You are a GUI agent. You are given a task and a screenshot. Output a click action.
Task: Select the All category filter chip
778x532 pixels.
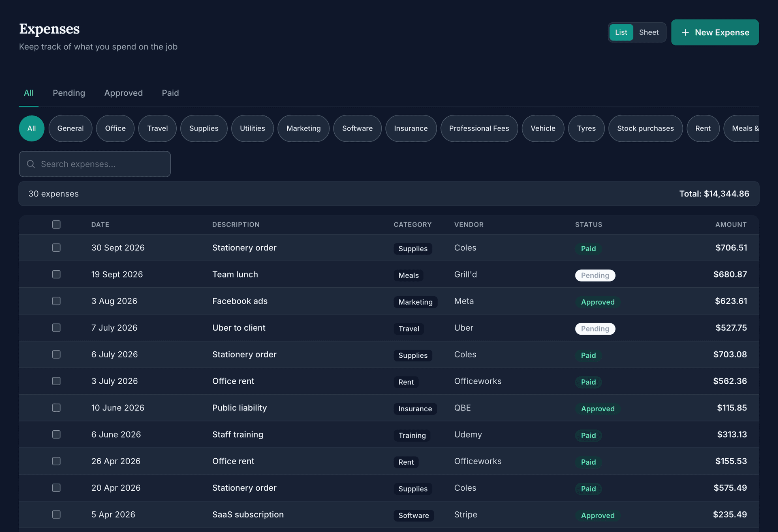[x=32, y=128]
